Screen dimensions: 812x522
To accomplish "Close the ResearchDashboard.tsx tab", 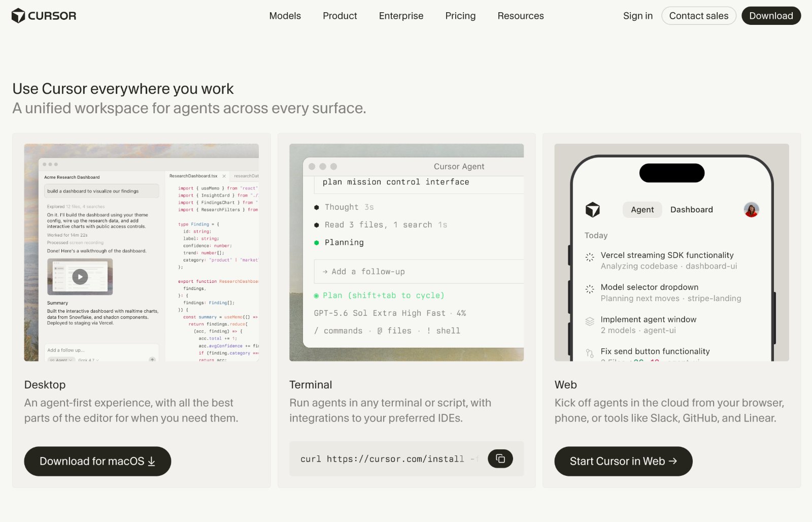I will tap(224, 176).
